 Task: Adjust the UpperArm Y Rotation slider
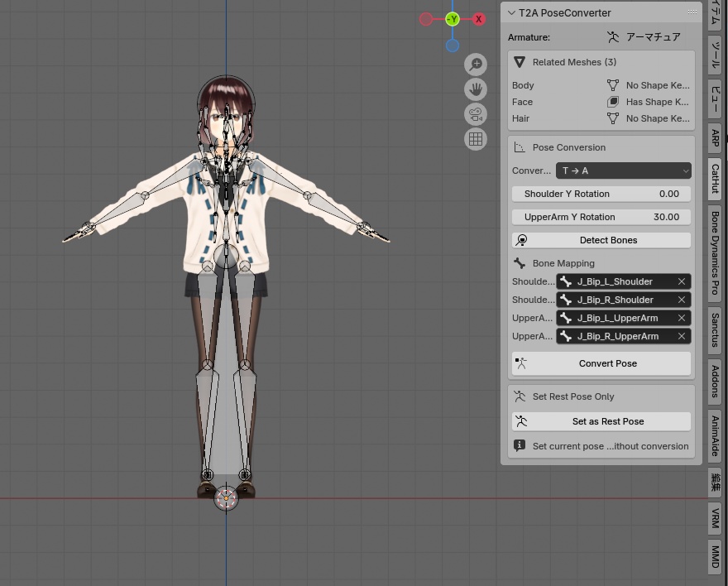point(601,217)
